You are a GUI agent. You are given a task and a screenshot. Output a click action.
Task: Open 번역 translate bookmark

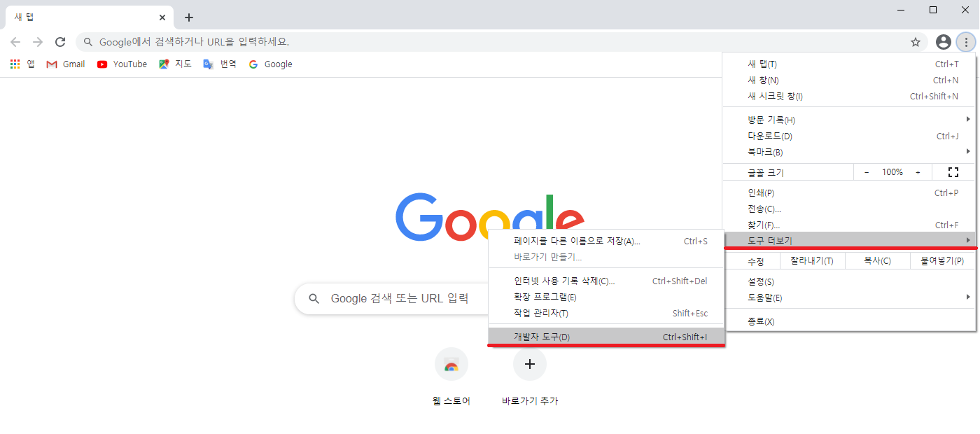220,64
